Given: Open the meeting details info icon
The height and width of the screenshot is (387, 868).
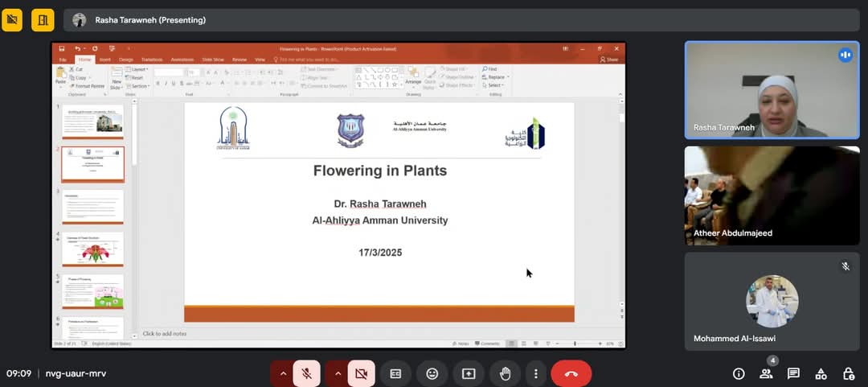Looking at the screenshot, I should 739,373.
